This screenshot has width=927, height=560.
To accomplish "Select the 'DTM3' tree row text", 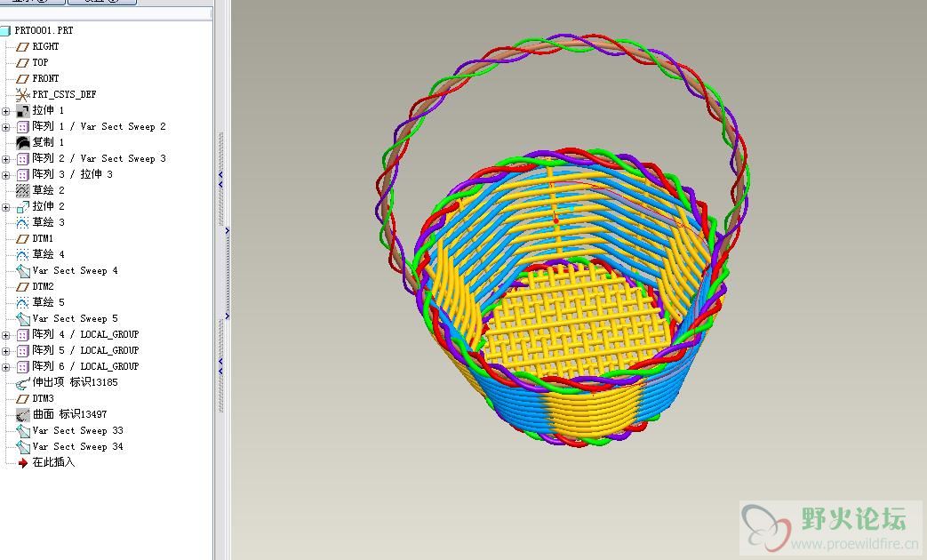I will pyautogui.click(x=44, y=398).
